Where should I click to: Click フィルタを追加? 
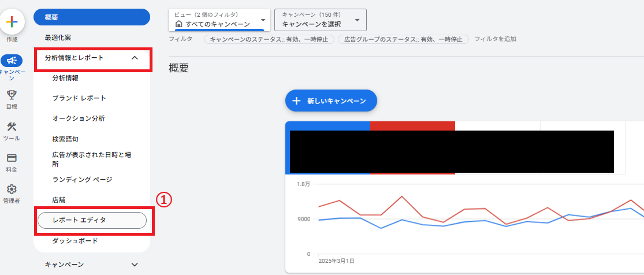[x=496, y=39]
